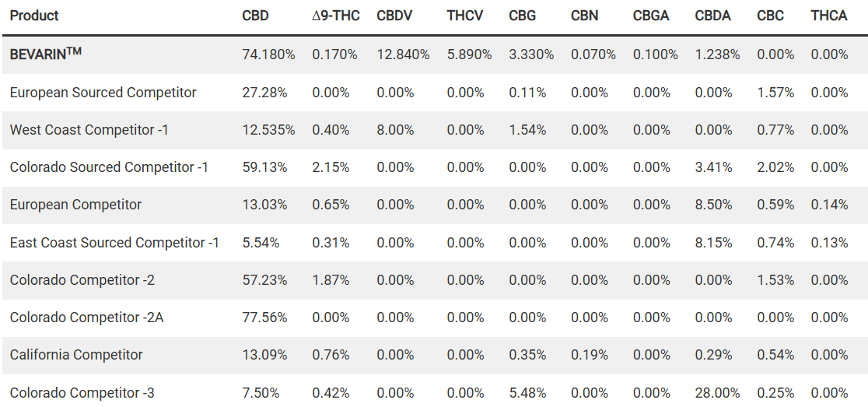Select the CBDA column header
Screen dimensions: 868x407
[x=712, y=16]
